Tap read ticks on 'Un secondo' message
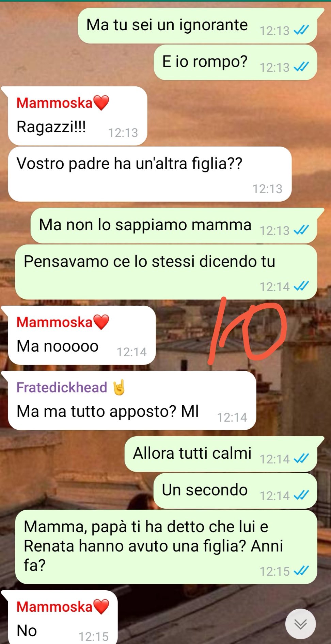The image size is (331, 644). pos(301,496)
